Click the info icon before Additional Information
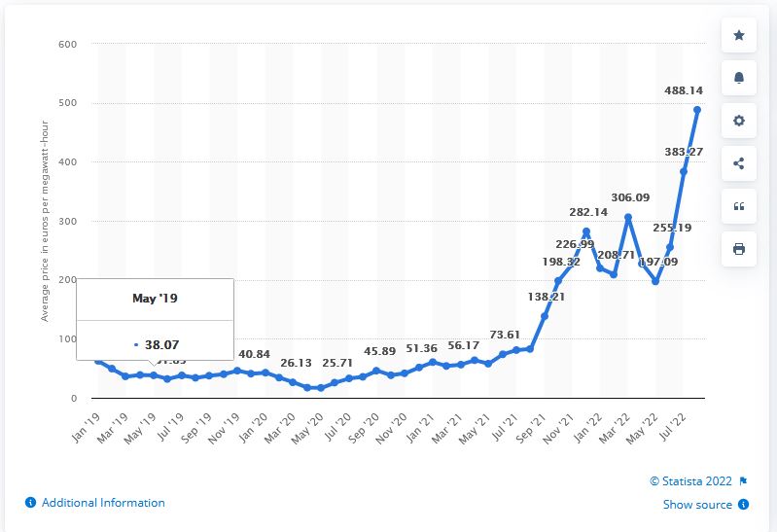 tap(30, 503)
